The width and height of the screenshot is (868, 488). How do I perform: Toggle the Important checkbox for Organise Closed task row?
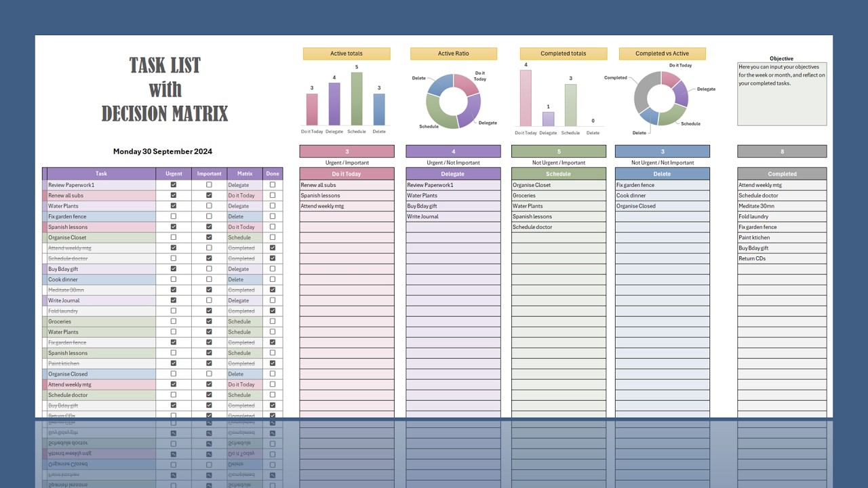point(209,373)
